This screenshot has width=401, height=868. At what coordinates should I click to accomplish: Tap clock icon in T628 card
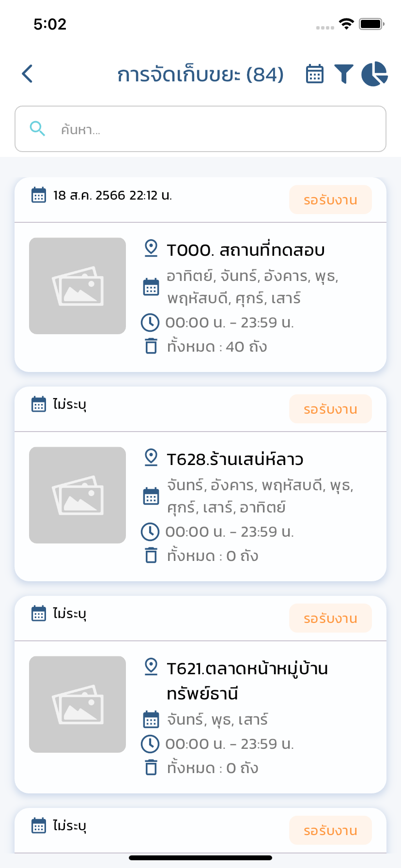point(150,531)
